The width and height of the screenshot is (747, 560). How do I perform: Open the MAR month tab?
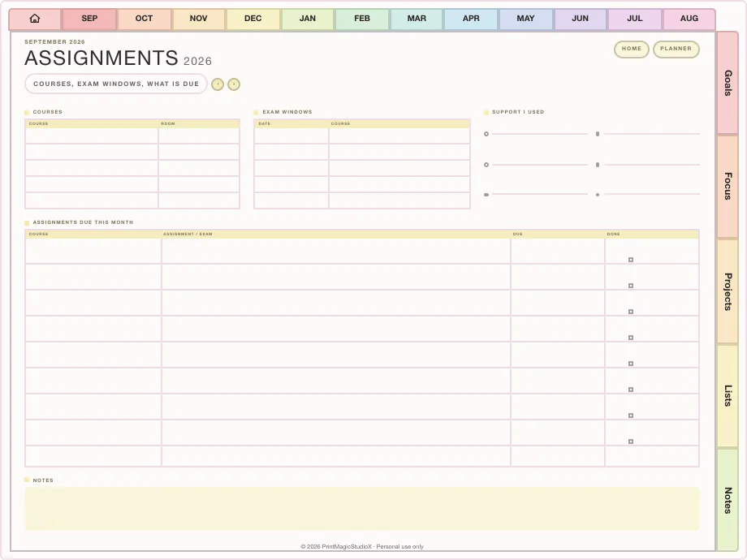point(417,19)
